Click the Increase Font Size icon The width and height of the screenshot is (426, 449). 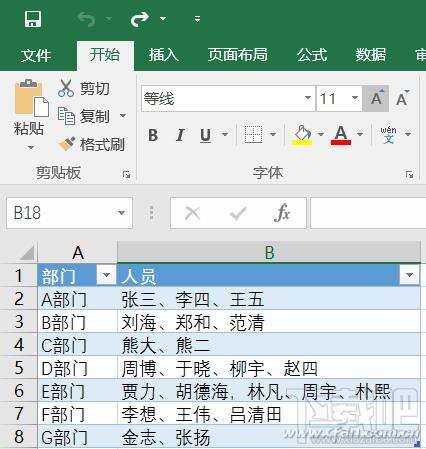tap(376, 98)
